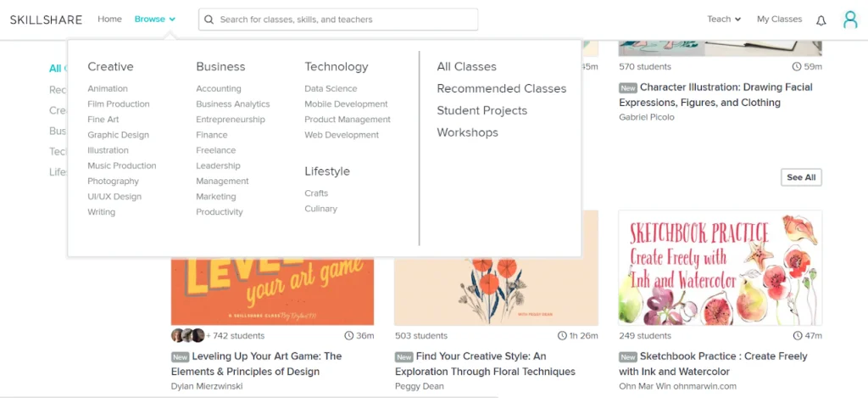This screenshot has width=868, height=398.
Task: Choose Product Management category
Action: pyautogui.click(x=348, y=120)
